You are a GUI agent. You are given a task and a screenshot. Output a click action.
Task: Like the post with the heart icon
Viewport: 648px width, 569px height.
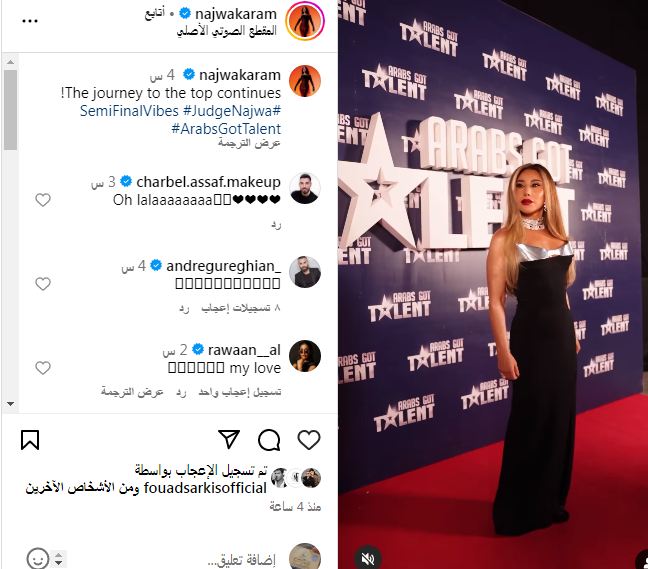[309, 440]
